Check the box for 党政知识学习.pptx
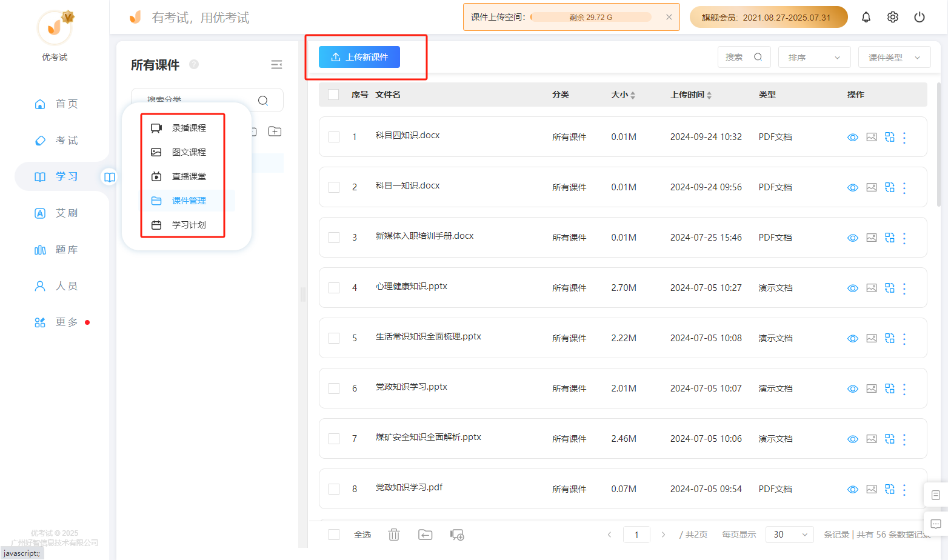 (x=334, y=388)
